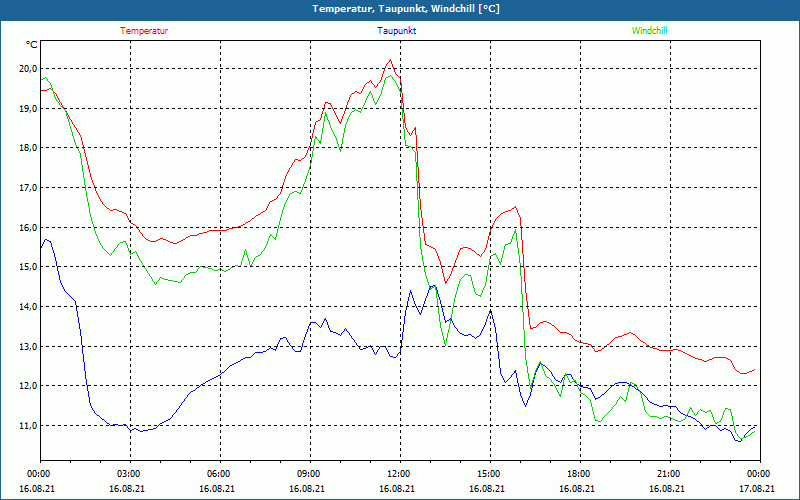Screen dimensions: 800x500
Task: Click the 16,0 y-axis value
Action: 28,227
